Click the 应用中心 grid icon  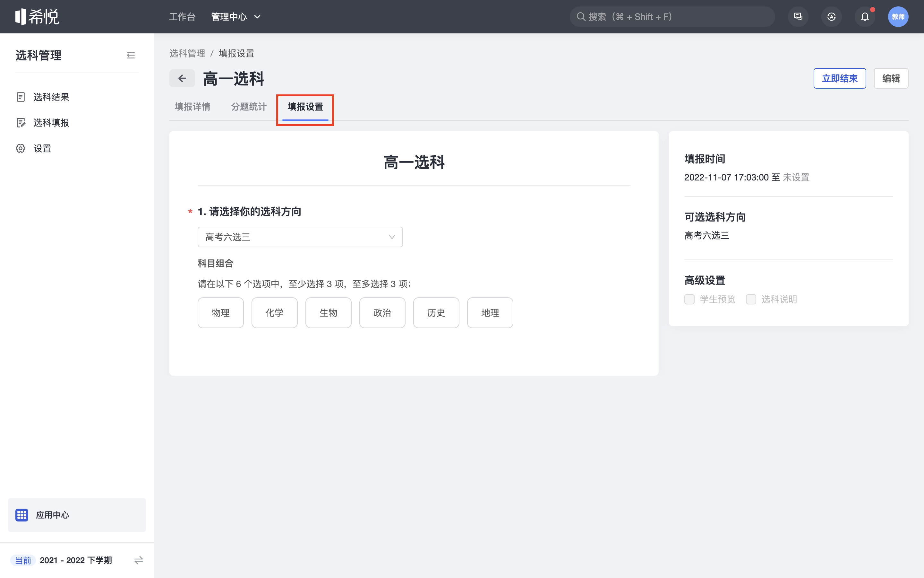pyautogui.click(x=22, y=515)
